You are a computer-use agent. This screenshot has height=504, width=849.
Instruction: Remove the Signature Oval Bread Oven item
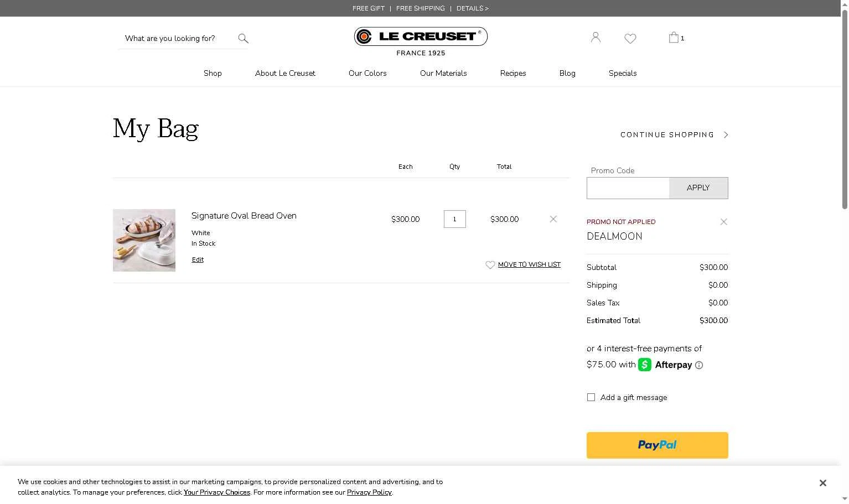pyautogui.click(x=553, y=219)
